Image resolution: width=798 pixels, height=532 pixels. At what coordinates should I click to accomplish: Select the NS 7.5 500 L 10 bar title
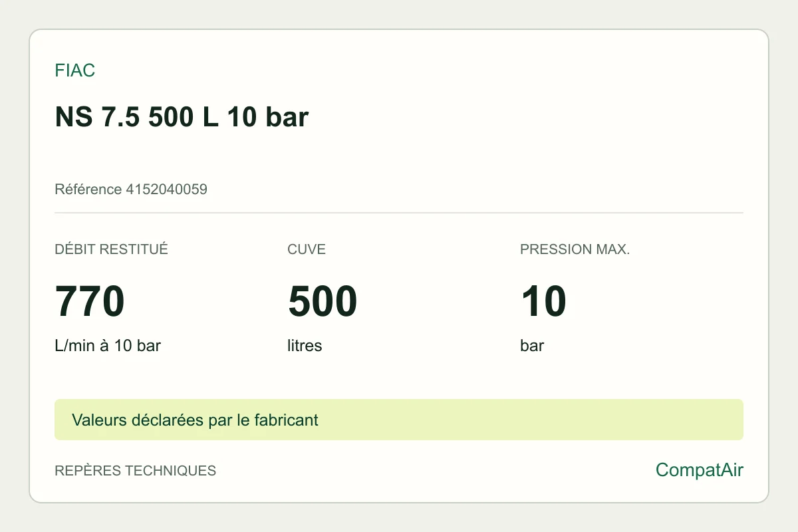[182, 117]
